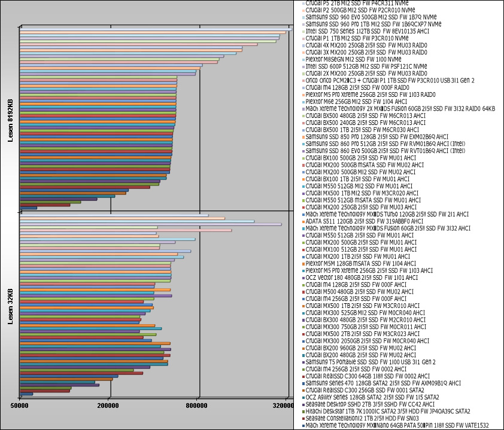Screen dimensions: 504x430
Task: Click the color swatch beside ADATA S511 120GB
Action: [303, 221]
